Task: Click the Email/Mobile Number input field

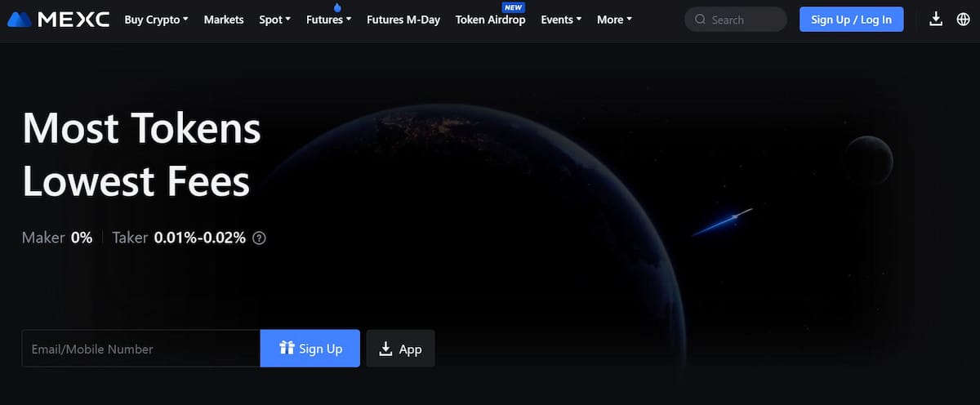Action: (141, 349)
